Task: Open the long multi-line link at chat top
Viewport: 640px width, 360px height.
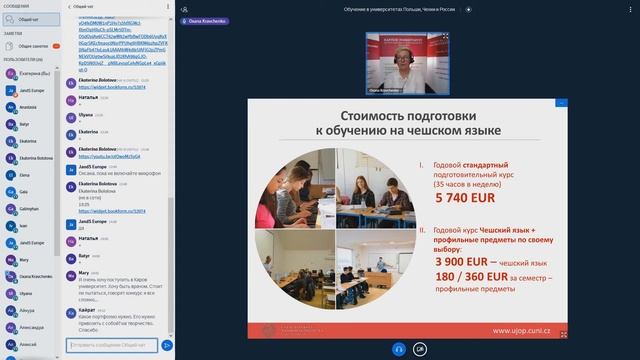Action: pyautogui.click(x=122, y=43)
